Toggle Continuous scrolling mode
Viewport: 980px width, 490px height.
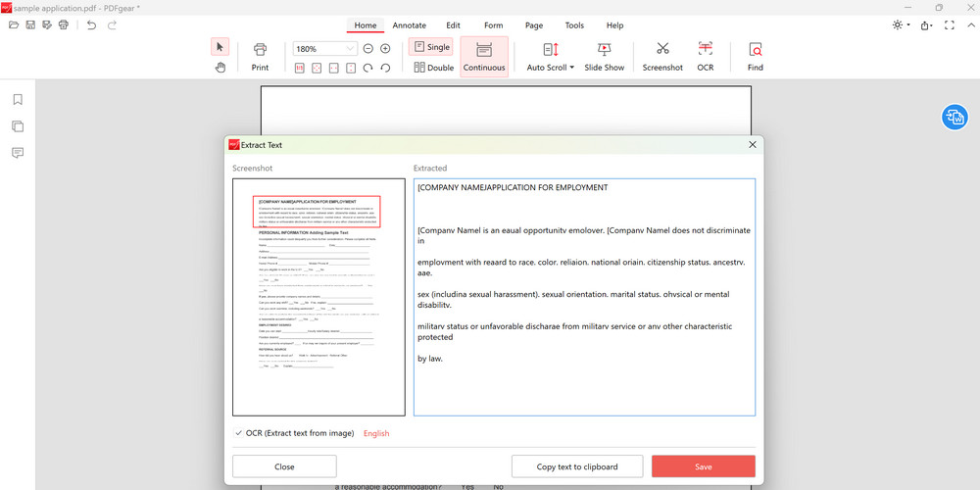(484, 57)
